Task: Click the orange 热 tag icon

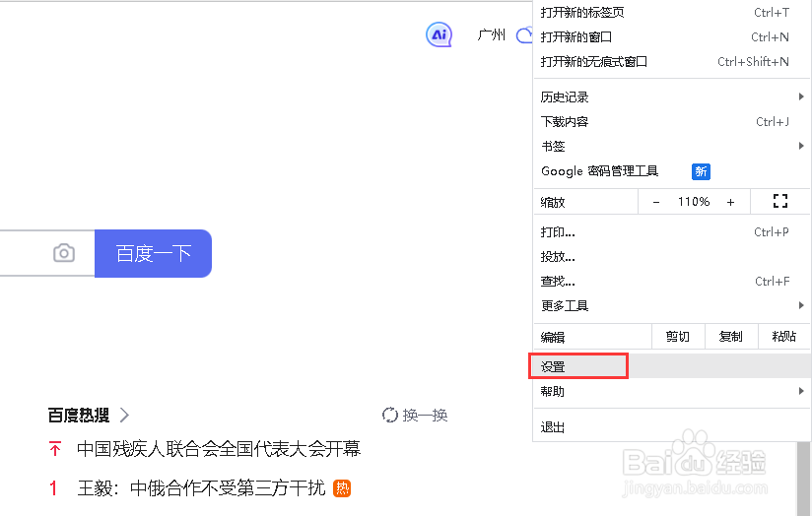Action: point(342,488)
